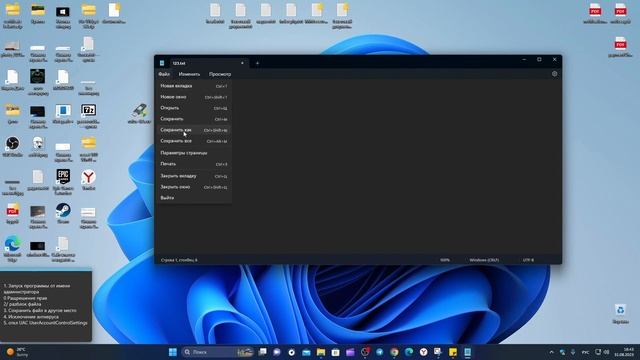Viewport: 640px width, 360px height.
Task: Select the Steam desktop icon
Action: 63,213
